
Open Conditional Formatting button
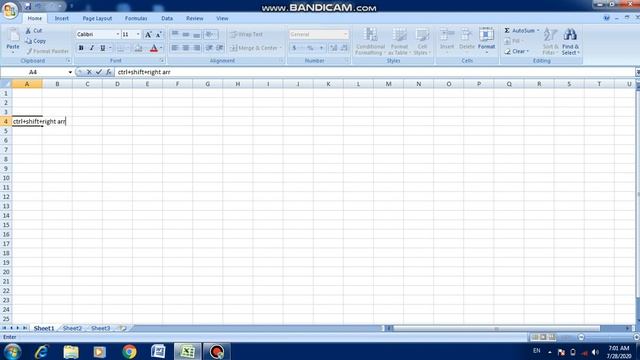point(370,41)
